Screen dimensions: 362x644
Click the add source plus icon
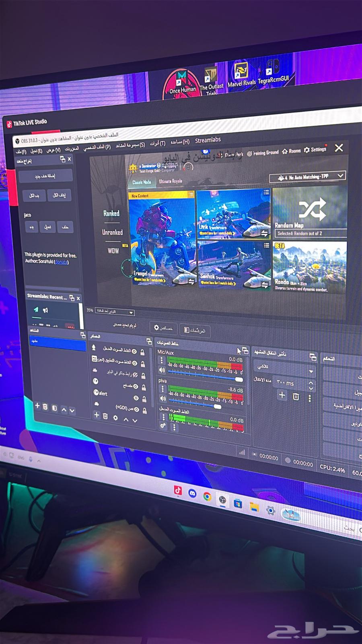click(x=97, y=415)
